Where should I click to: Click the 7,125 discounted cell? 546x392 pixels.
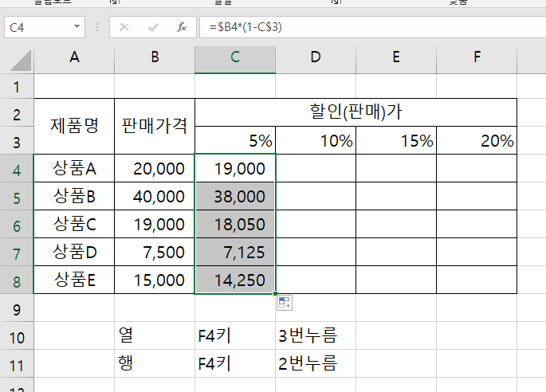235,252
